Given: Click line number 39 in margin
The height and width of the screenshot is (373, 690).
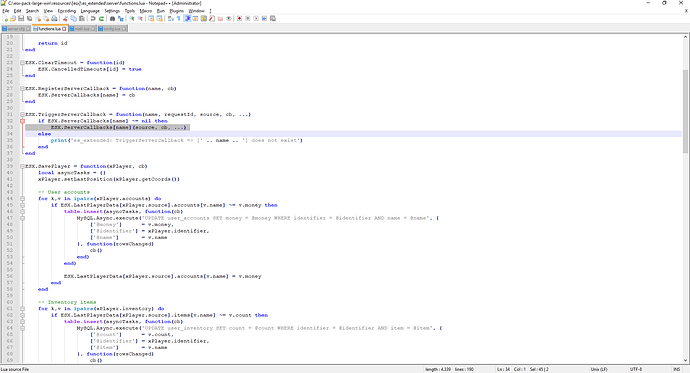Looking at the screenshot, I should point(10,166).
